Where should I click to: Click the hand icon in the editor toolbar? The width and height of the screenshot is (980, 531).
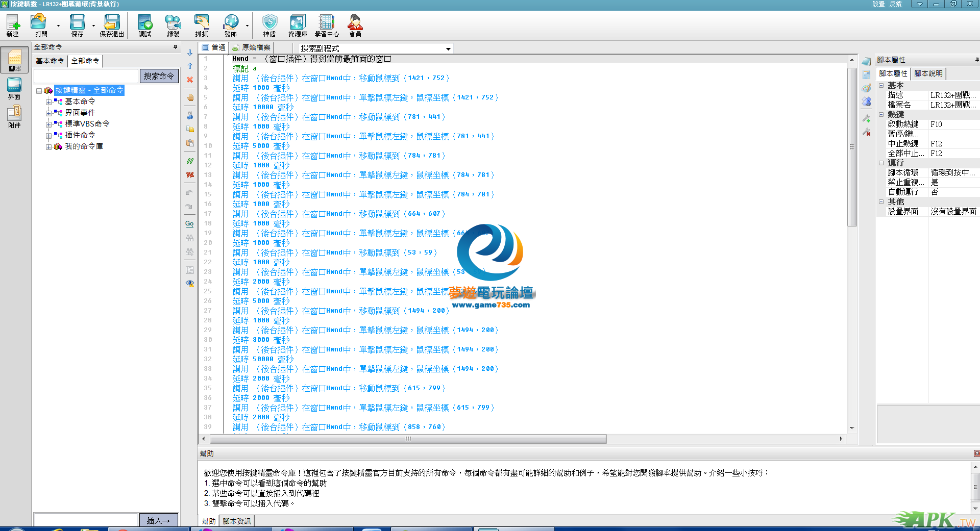point(190,97)
